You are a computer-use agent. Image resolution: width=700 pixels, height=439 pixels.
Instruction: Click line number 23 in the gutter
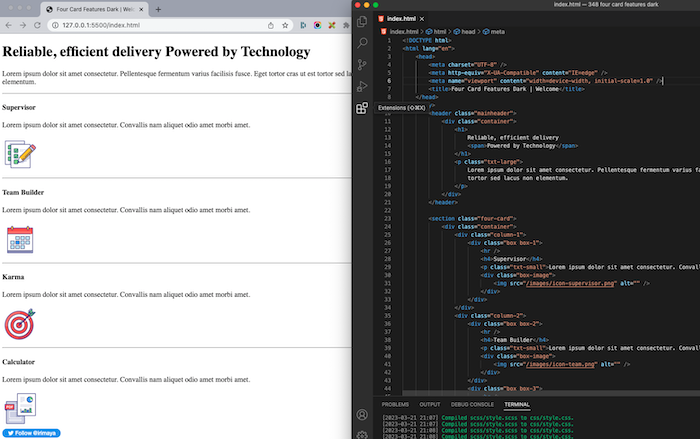(x=387, y=218)
